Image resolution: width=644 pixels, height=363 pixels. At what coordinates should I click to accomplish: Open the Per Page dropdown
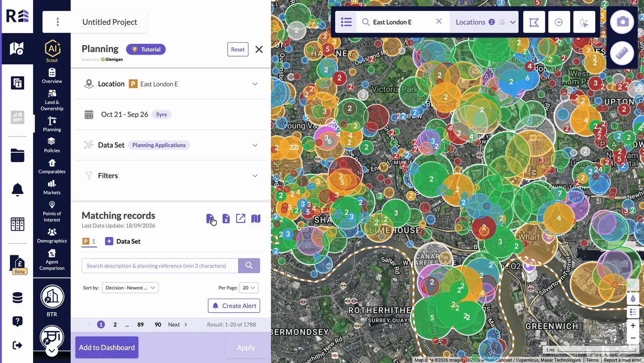tap(249, 288)
